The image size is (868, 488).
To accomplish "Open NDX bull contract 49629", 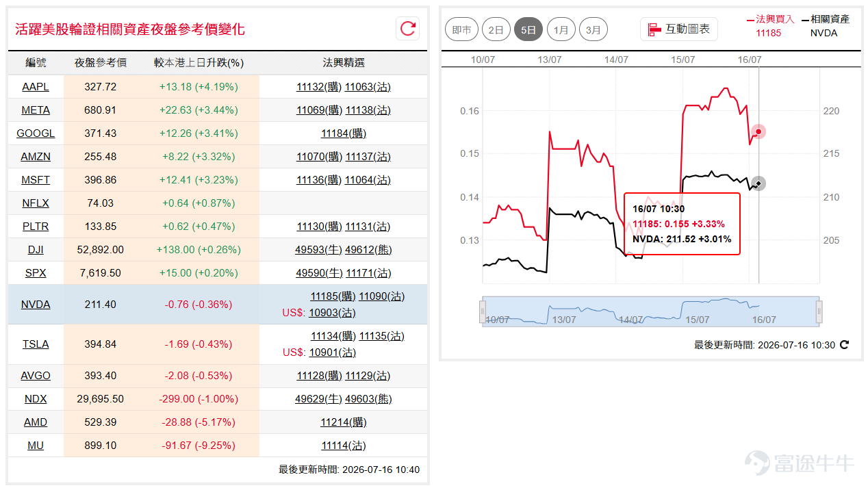I will pyautogui.click(x=318, y=399).
